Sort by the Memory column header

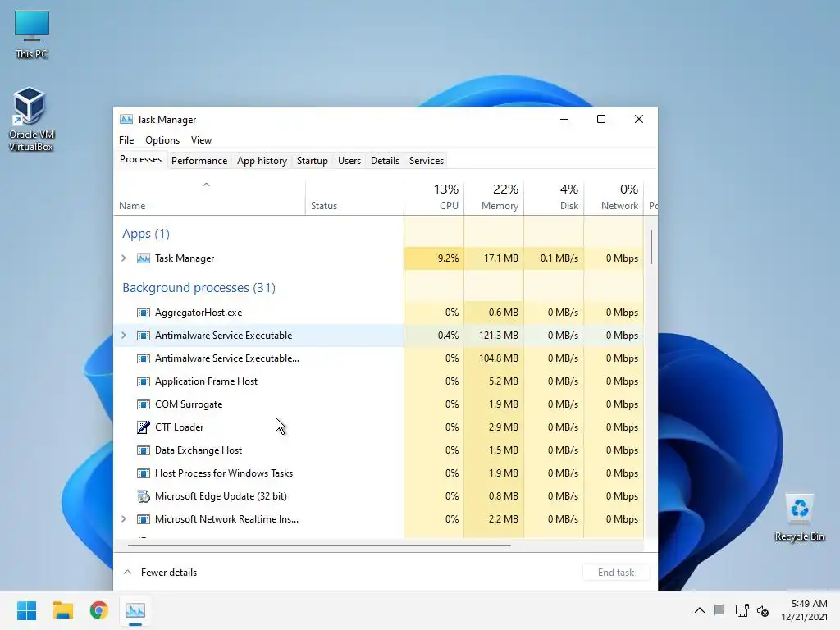point(494,199)
